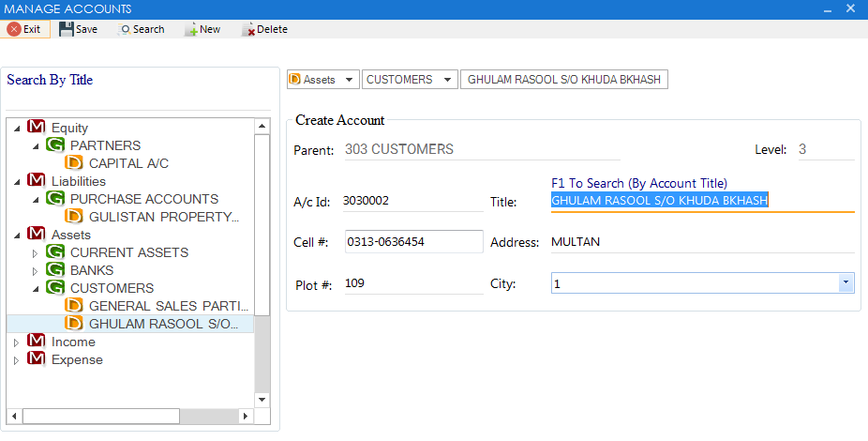Click the tree's horizontal scrollbar right arrow

tap(246, 416)
